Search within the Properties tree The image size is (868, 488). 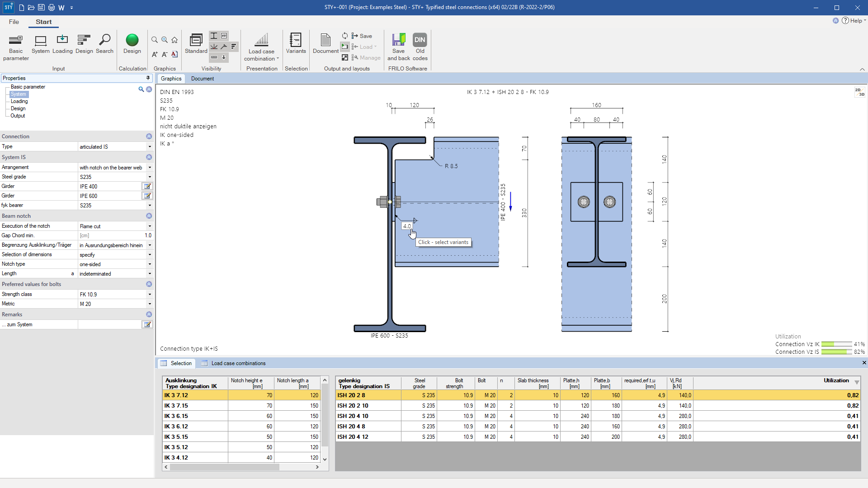pos(141,89)
